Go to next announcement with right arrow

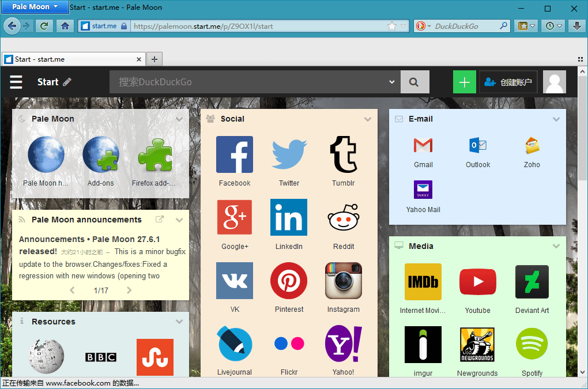coord(129,290)
